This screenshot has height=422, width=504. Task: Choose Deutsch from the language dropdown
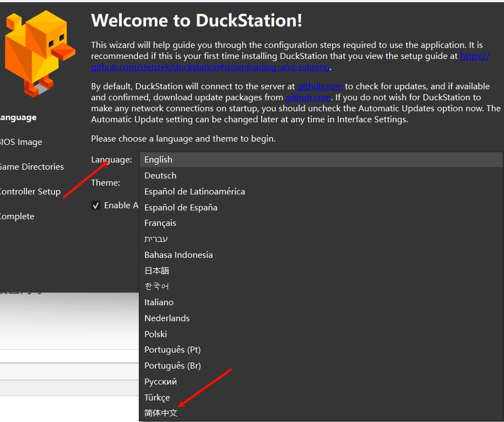(160, 176)
